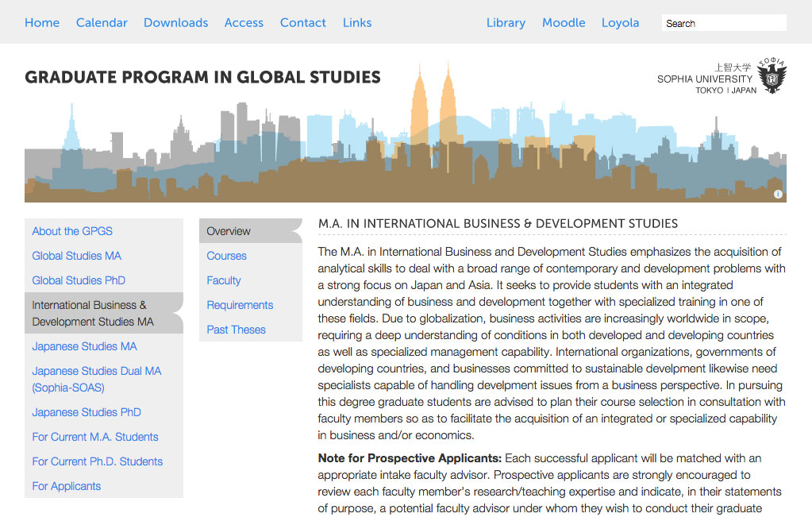The width and height of the screenshot is (812, 521).
Task: Click the Sophia University eagle crest logo
Action: point(772,75)
